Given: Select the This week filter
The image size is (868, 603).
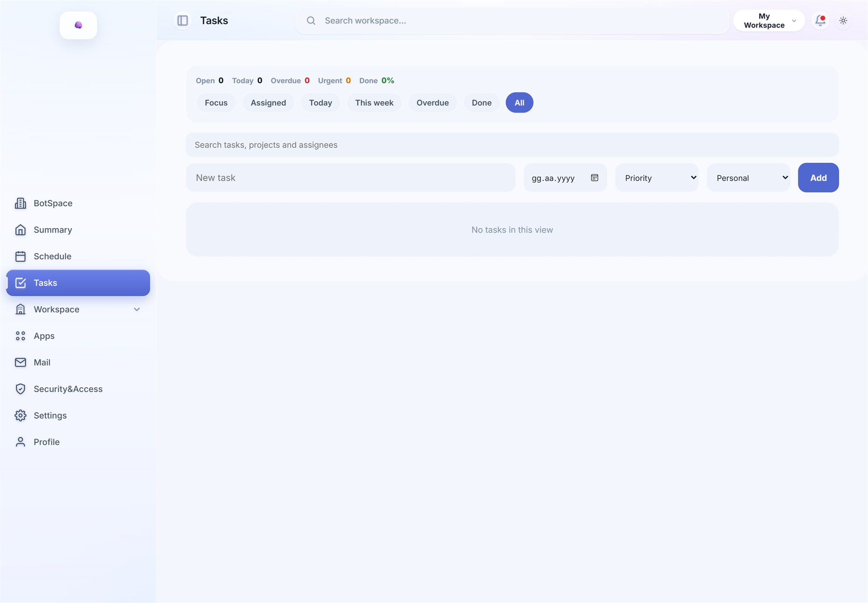Looking at the screenshot, I should (x=374, y=103).
